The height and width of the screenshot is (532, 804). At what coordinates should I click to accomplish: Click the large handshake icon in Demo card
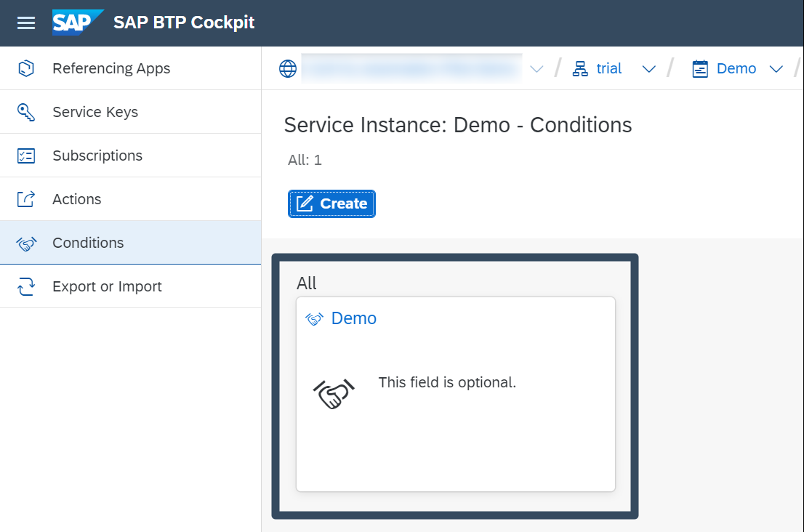tap(334, 394)
